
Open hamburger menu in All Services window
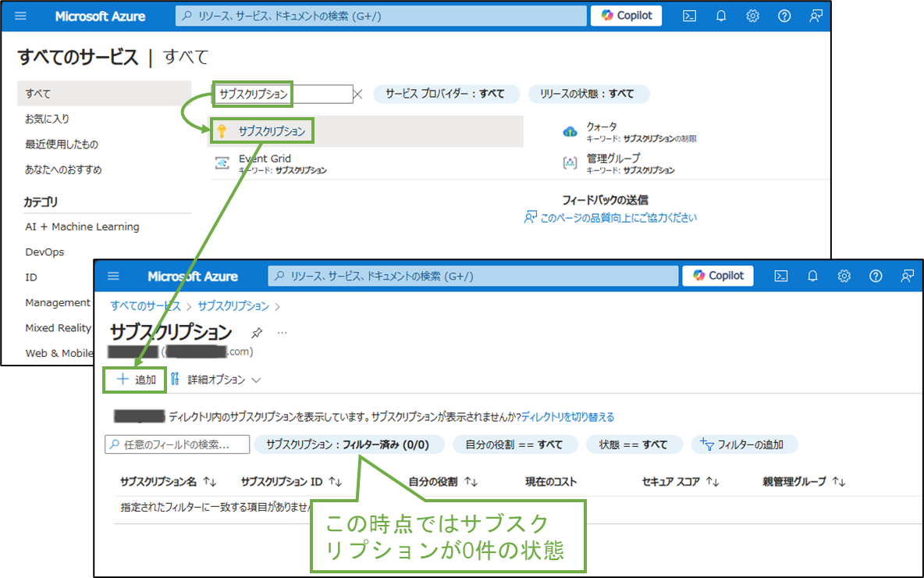pos(20,16)
